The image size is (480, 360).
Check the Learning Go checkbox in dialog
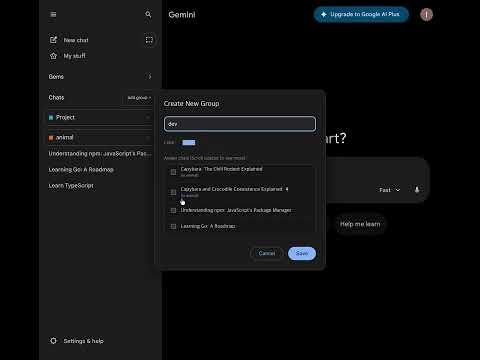pos(173,226)
